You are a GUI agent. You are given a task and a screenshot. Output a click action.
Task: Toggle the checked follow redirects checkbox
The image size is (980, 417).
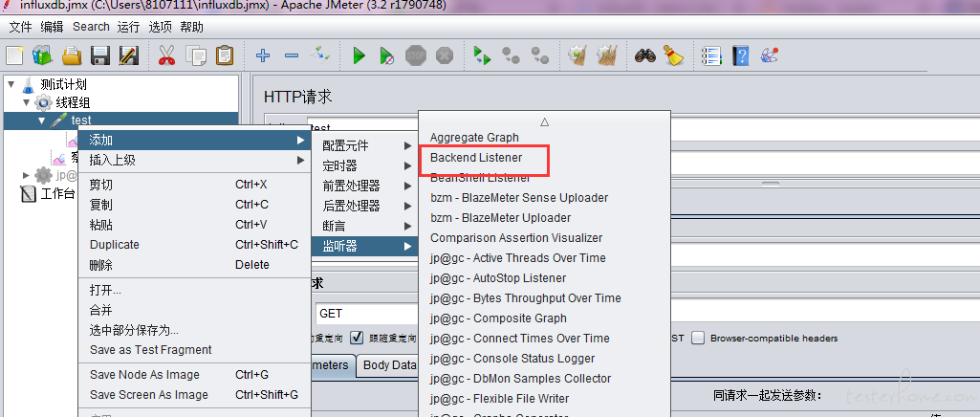coord(357,338)
